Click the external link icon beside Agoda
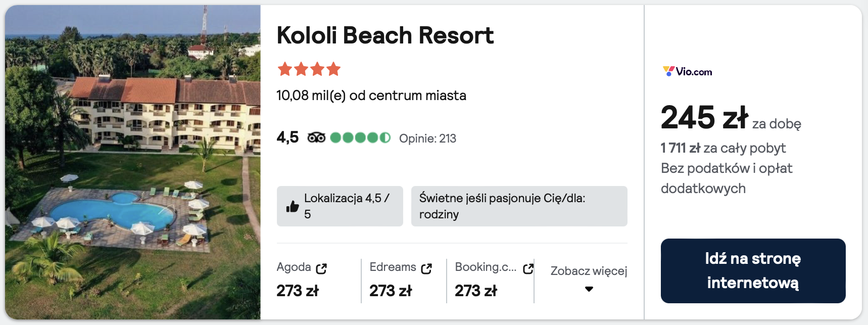This screenshot has width=868, height=325. tap(321, 268)
